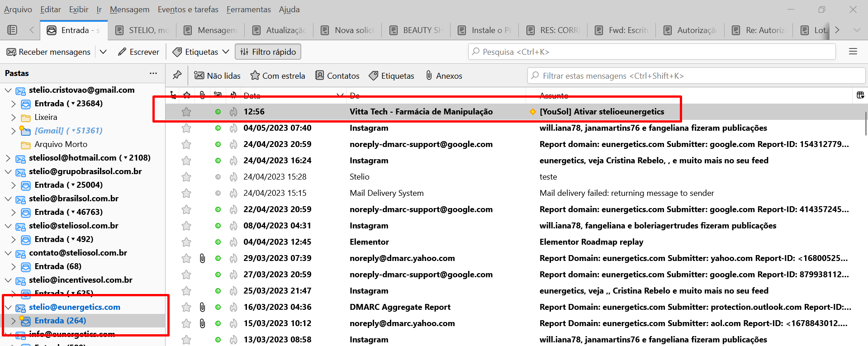Viewport: 868px width, 346px height.
Task: Toggle Contatos quick filter
Action: 337,76
